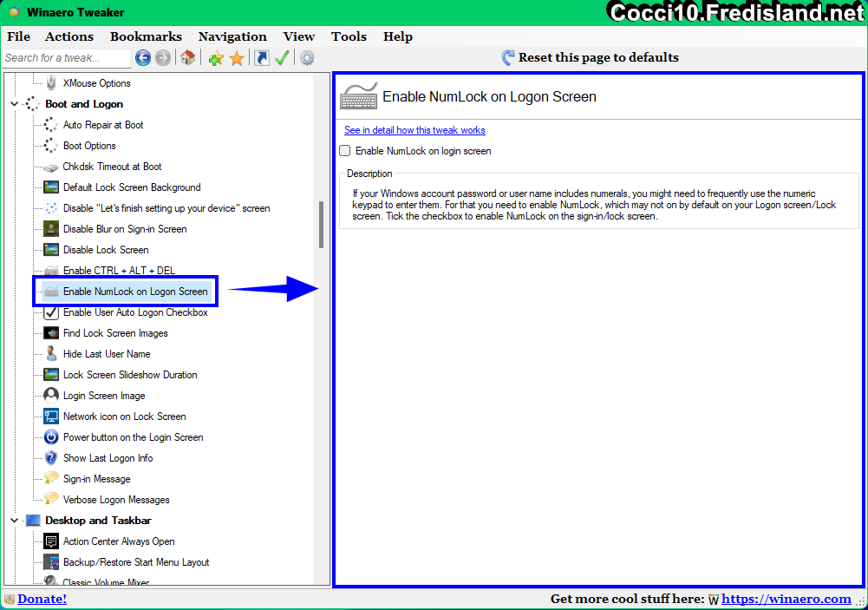The width and height of the screenshot is (868, 610).
Task: Select Verbose Logon Messages item
Action: coord(116,500)
